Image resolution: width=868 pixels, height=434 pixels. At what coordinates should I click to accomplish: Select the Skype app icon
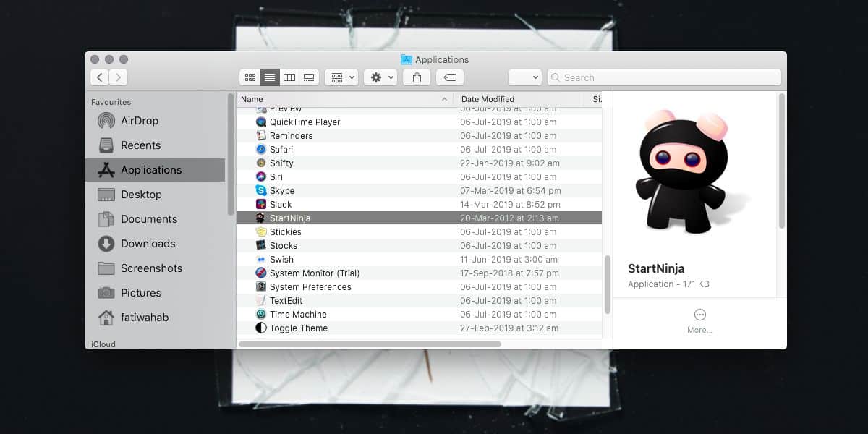click(261, 191)
